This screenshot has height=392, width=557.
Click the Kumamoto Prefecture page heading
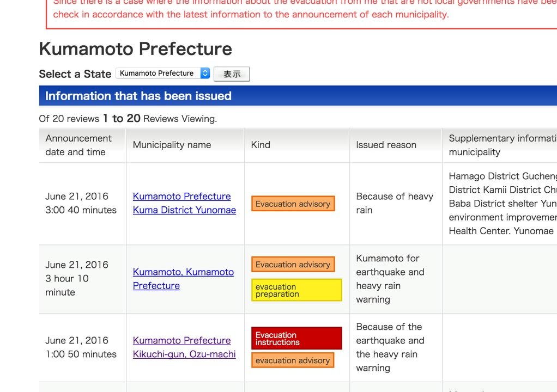click(x=136, y=49)
